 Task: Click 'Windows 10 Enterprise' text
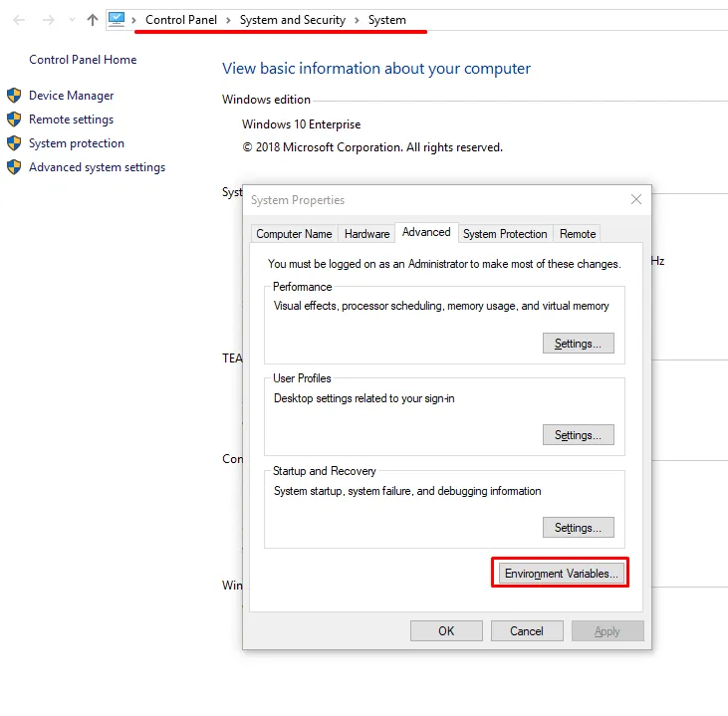(x=302, y=124)
